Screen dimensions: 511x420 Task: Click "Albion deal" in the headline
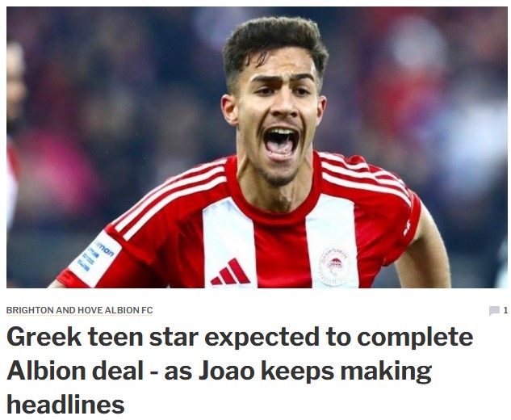[x=75, y=371]
